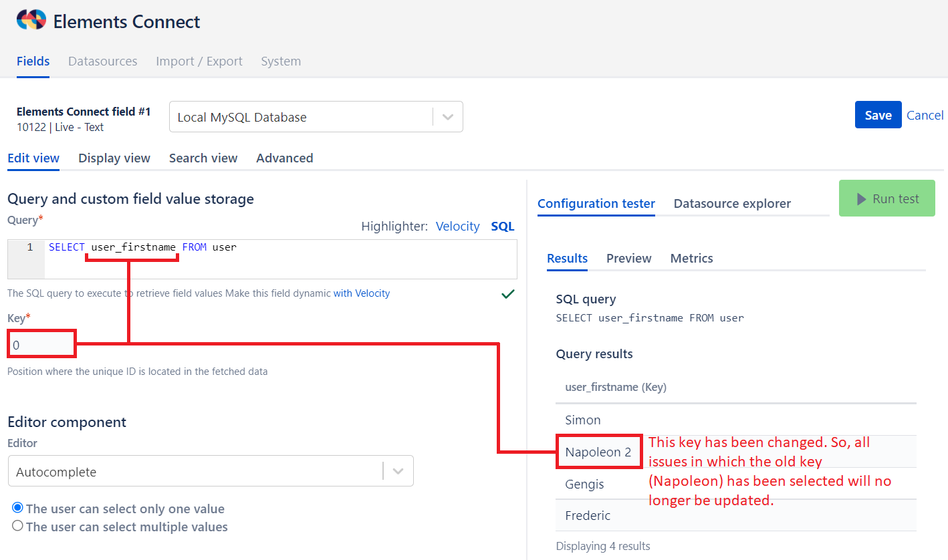948x560 pixels.
Task: Click the Save button
Action: coord(877,115)
